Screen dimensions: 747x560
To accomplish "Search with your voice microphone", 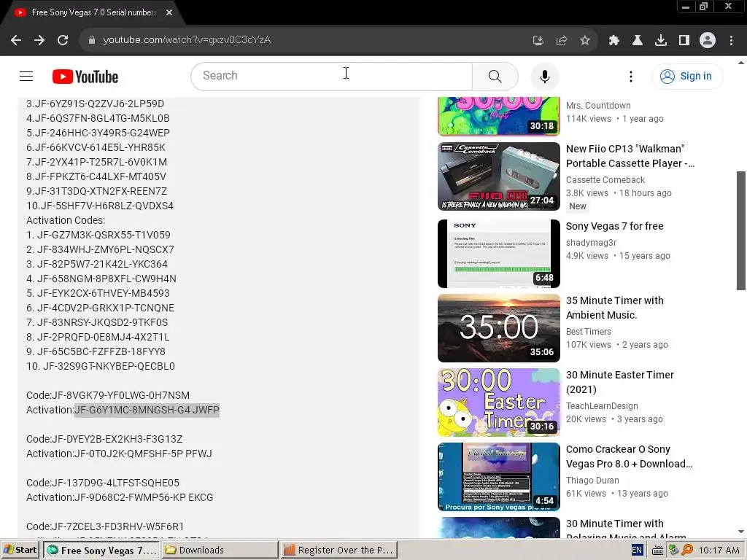I will point(544,76).
